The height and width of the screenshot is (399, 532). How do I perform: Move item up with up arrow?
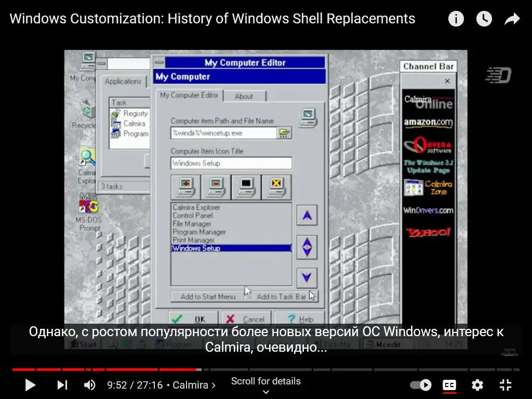coord(307,216)
